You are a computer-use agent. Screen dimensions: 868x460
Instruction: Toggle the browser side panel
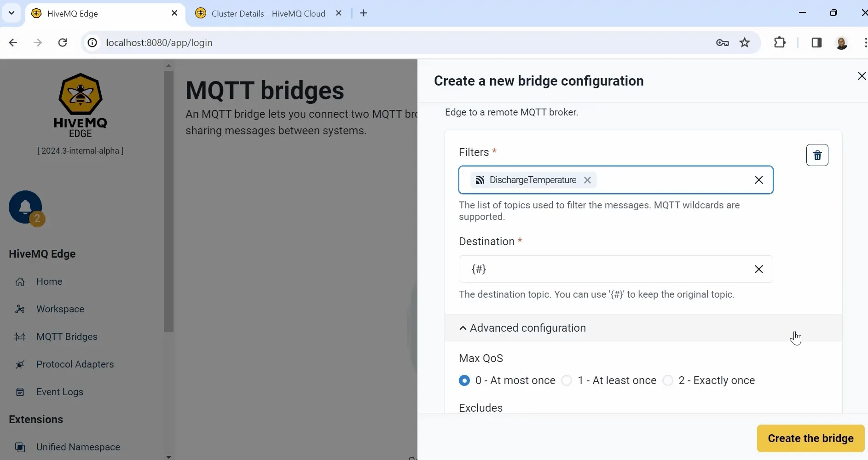pyautogui.click(x=816, y=43)
